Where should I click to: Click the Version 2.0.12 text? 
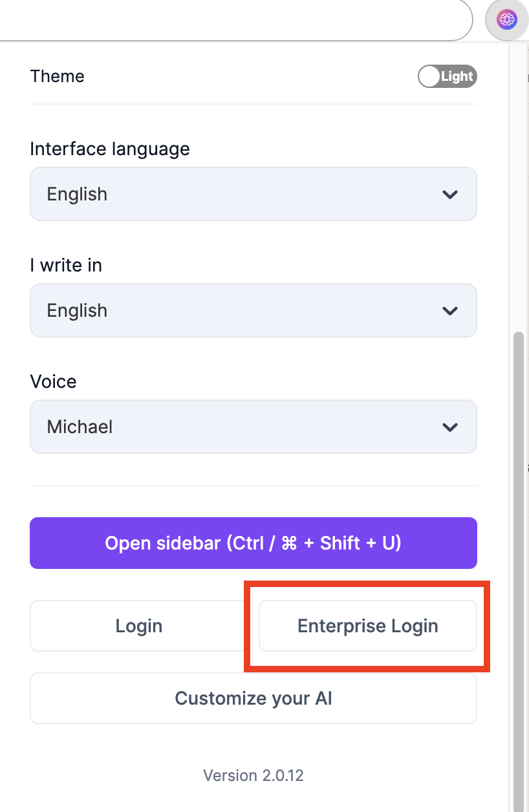click(253, 775)
